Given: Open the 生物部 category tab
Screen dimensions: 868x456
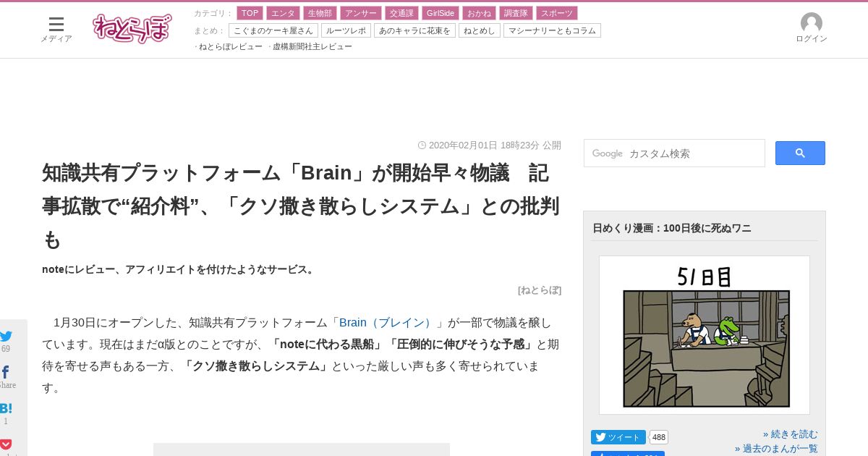Looking at the screenshot, I should pyautogui.click(x=320, y=13).
